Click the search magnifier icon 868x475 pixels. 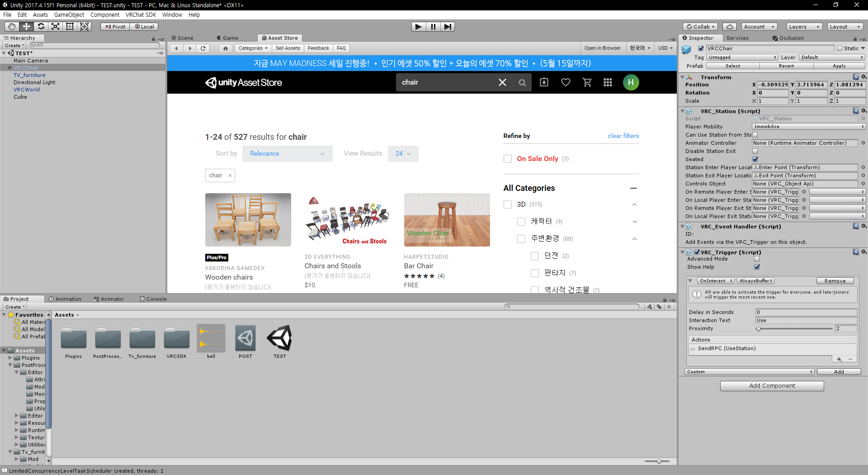[522, 82]
